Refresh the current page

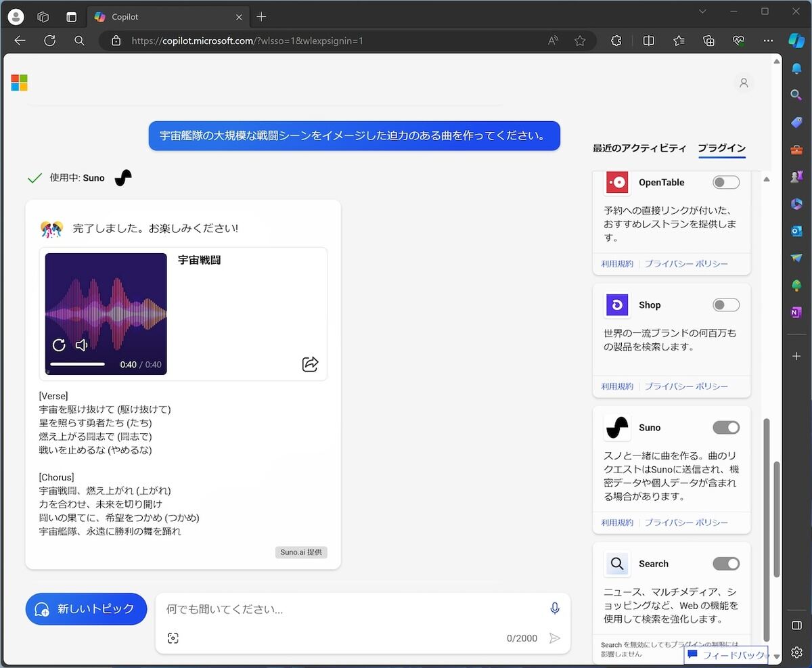(49, 41)
